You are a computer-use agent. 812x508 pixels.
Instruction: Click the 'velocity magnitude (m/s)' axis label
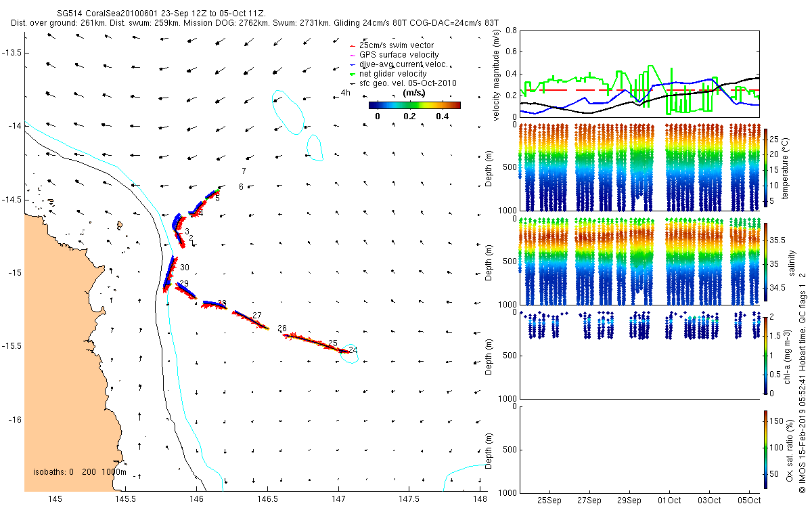click(496, 74)
